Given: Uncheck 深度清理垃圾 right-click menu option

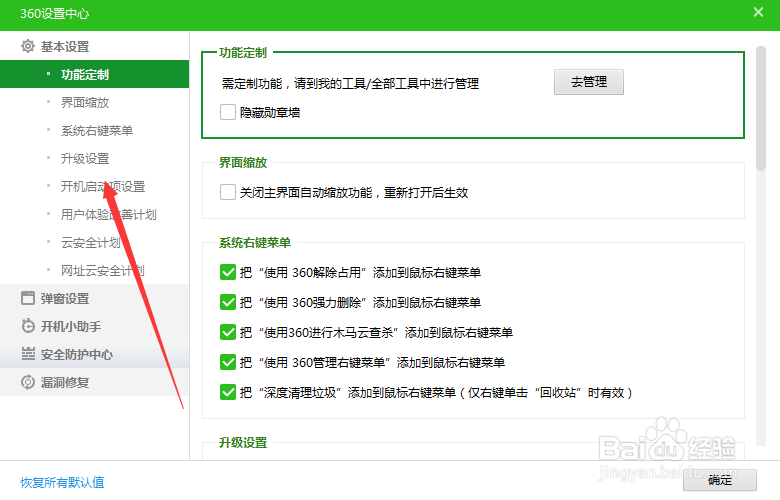Looking at the screenshot, I should 228,392.
